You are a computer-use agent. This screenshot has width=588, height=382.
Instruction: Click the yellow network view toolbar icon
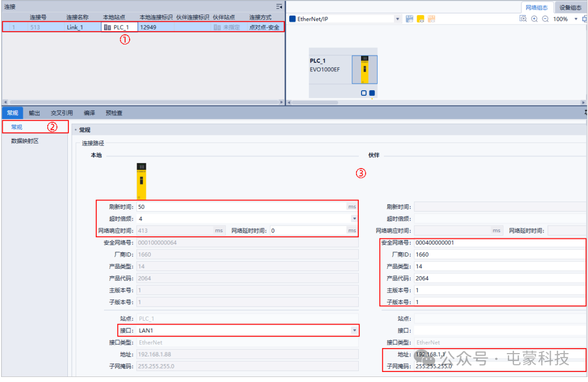421,19
